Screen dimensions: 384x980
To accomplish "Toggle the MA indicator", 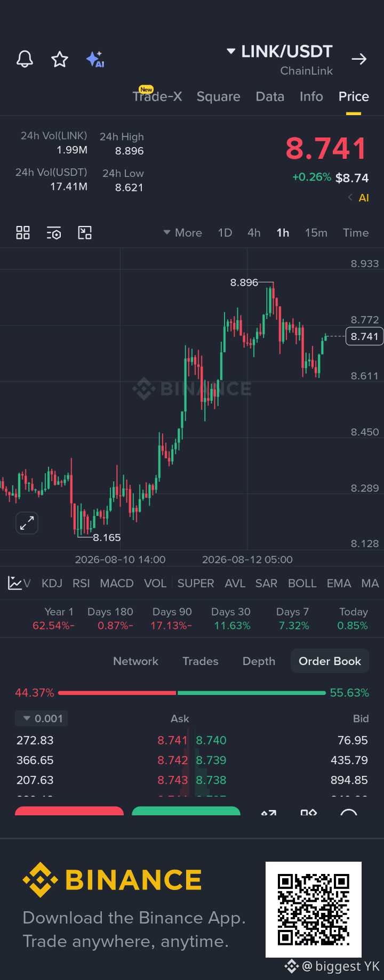I will [x=370, y=584].
